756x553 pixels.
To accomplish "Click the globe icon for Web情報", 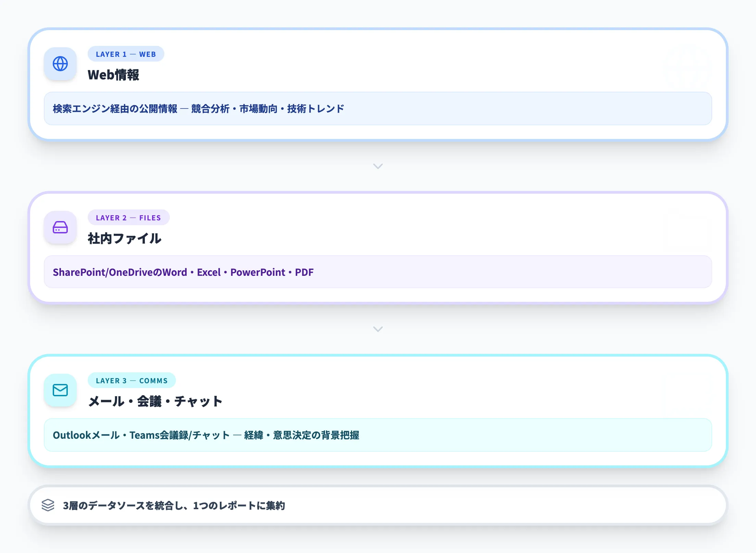I will (60, 65).
